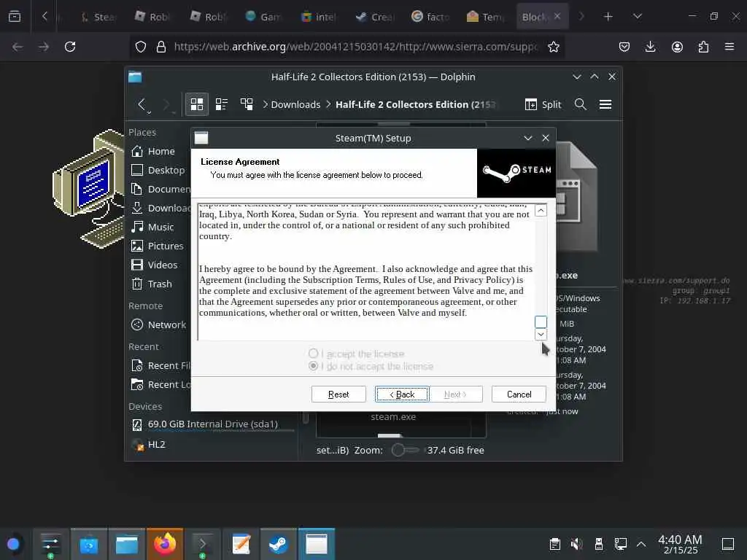The height and width of the screenshot is (560, 747).
Task: Switch to the Tem browser tab
Action: pos(487,17)
